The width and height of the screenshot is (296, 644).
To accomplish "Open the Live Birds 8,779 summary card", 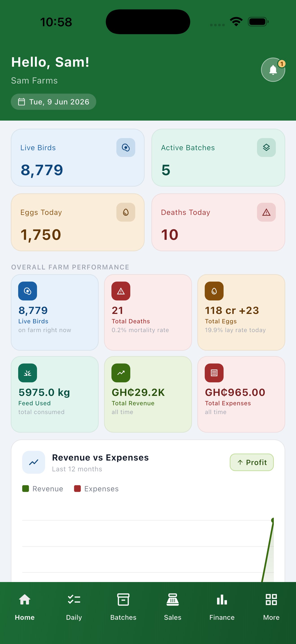I will (x=78, y=157).
